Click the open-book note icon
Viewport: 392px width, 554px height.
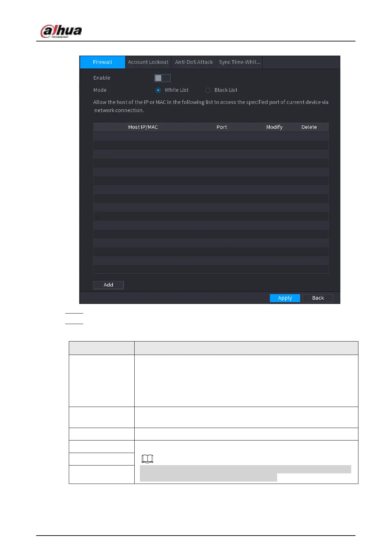(147, 459)
